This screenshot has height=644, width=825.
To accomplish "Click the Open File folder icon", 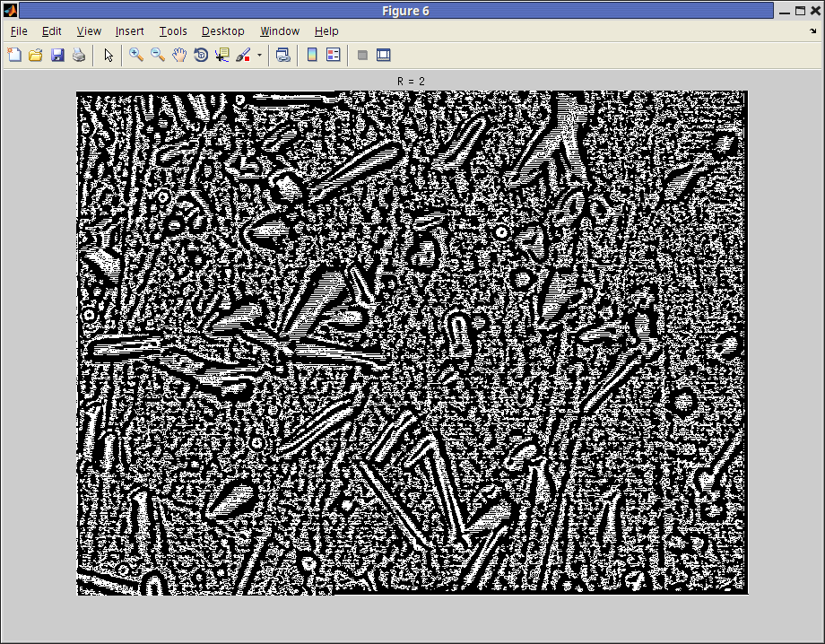I will pyautogui.click(x=36, y=55).
